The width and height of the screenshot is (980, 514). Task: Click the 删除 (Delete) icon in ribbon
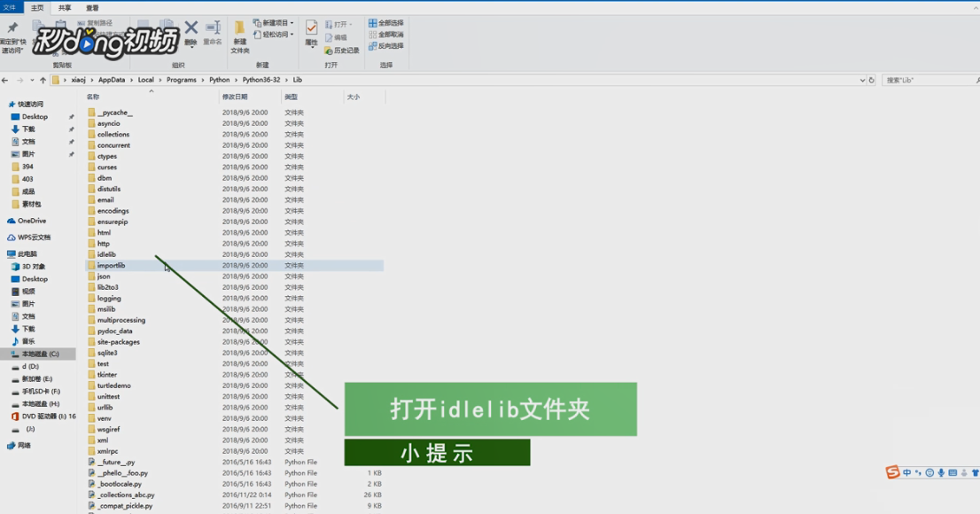[191, 27]
